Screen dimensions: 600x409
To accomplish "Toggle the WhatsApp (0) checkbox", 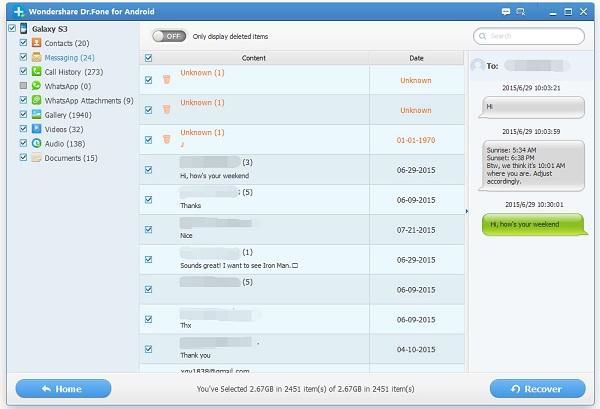I will 23,85.
